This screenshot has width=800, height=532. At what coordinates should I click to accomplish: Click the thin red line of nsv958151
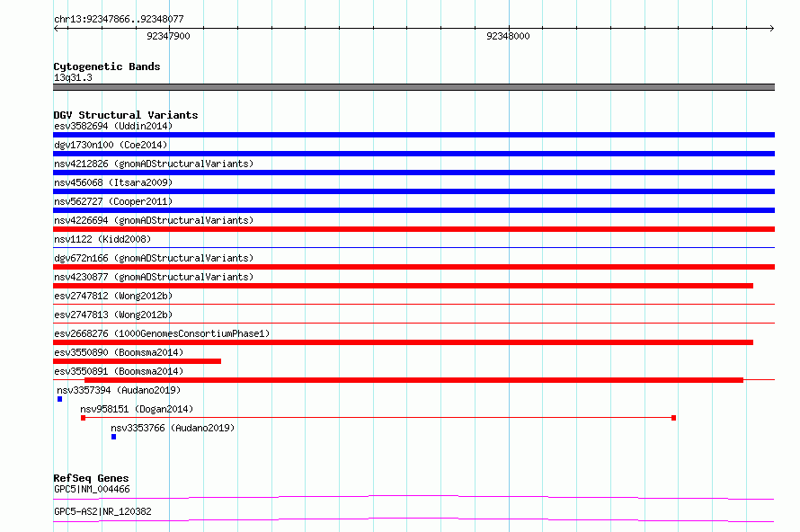[378, 418]
